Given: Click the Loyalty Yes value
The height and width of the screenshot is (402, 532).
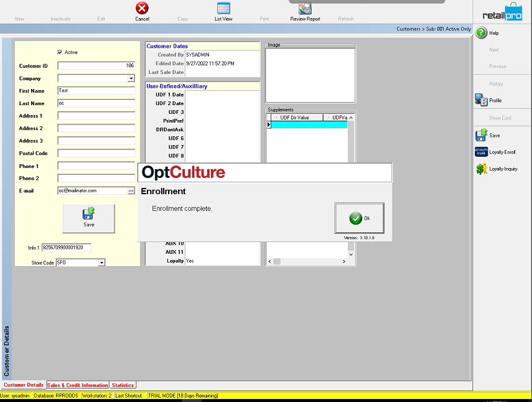Looking at the screenshot, I should (222, 261).
